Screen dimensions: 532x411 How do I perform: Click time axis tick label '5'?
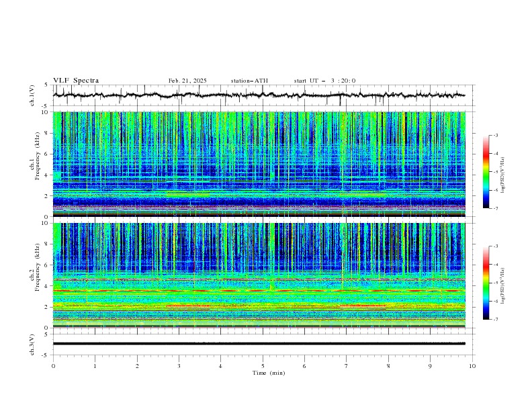coord(263,366)
